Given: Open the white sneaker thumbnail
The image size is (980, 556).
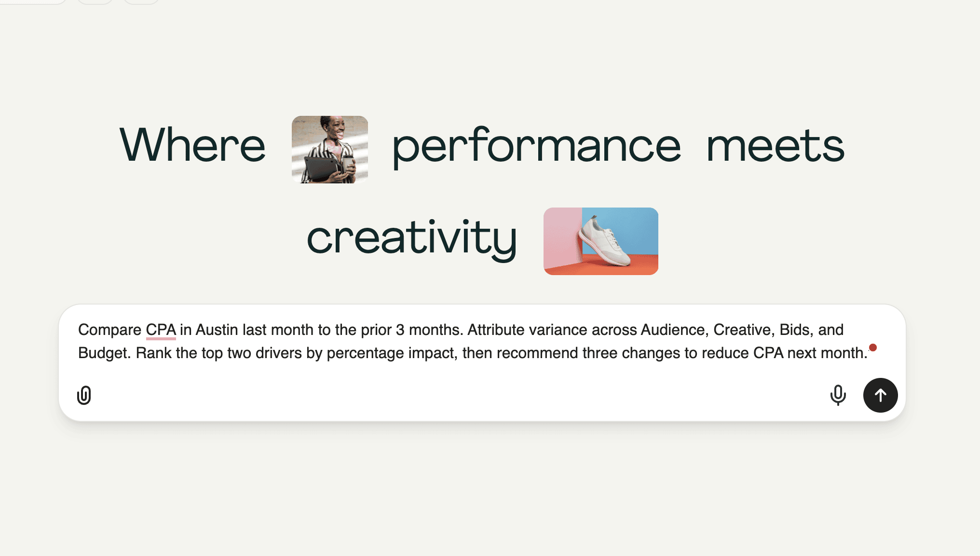Looking at the screenshot, I should point(601,241).
